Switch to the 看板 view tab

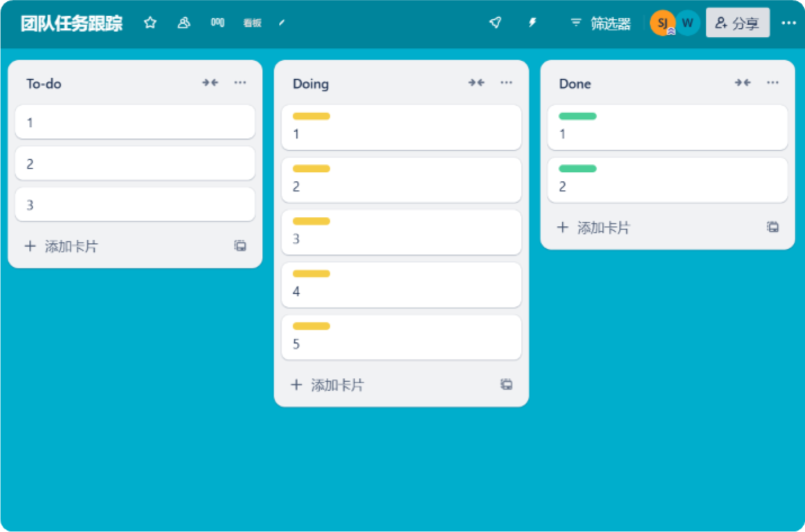pyautogui.click(x=252, y=23)
